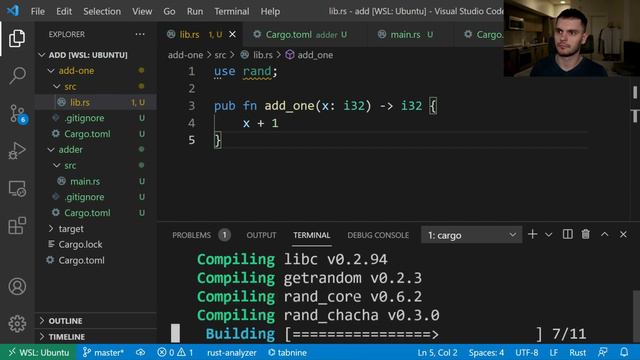This screenshot has width=640, height=360.
Task: Open the Accounts menu icon
Action: point(17,287)
